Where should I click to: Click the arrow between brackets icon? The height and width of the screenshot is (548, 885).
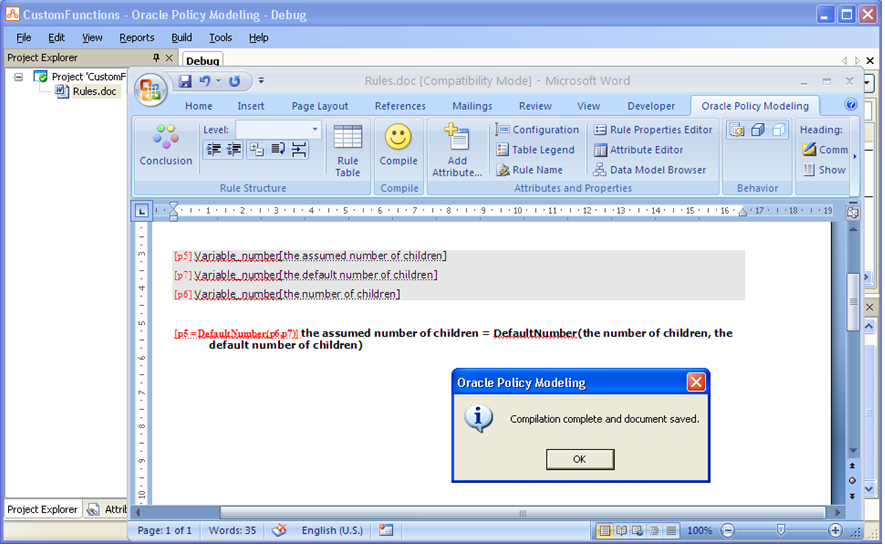coord(299,150)
